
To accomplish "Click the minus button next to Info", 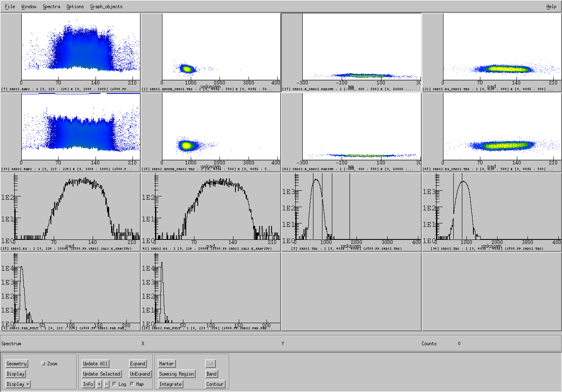I will [x=107, y=384].
